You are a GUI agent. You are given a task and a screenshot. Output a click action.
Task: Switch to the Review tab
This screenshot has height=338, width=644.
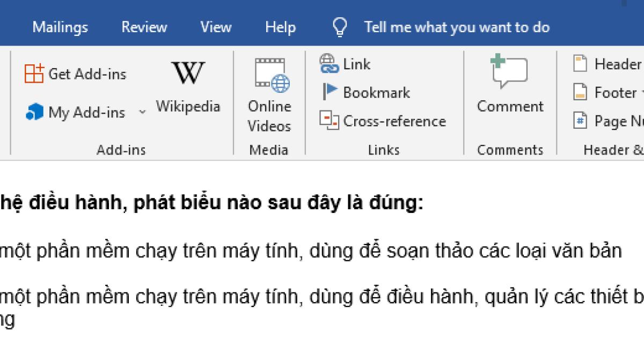coord(144,27)
